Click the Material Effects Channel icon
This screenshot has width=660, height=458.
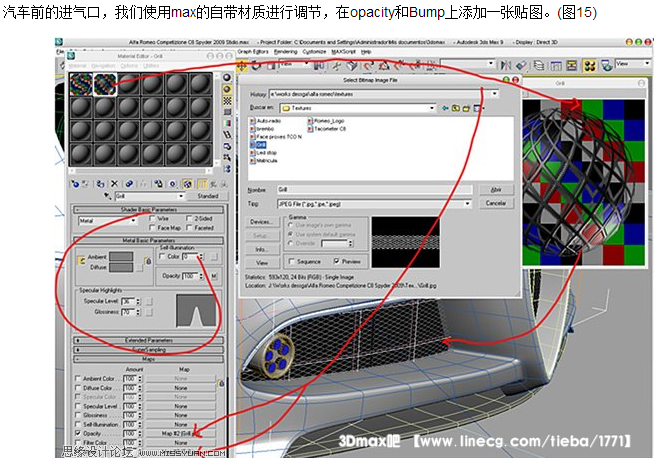click(173, 184)
